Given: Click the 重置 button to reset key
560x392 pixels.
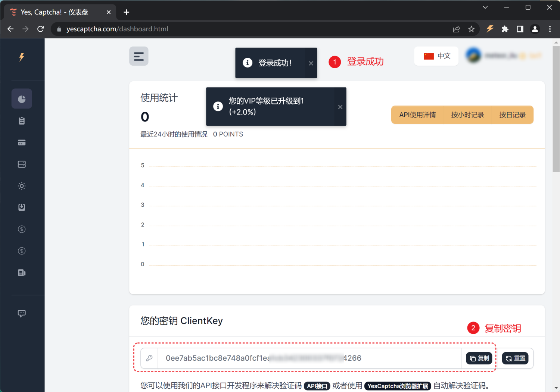Looking at the screenshot, I should (515, 358).
